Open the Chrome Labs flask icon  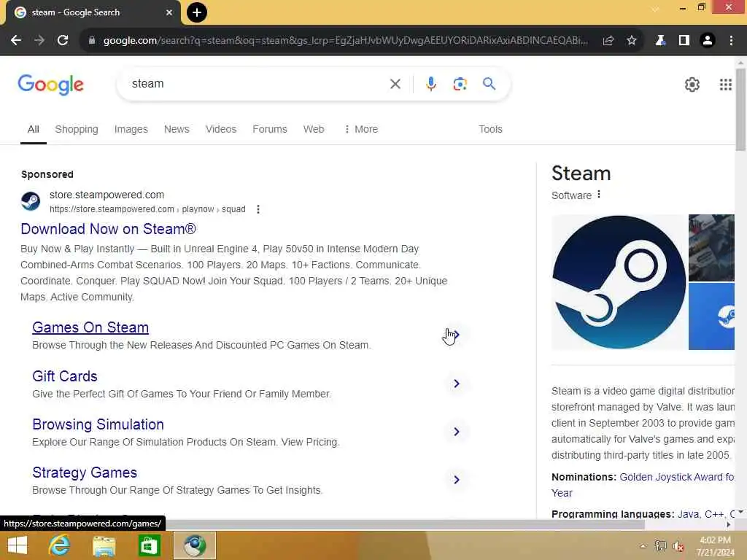click(660, 41)
